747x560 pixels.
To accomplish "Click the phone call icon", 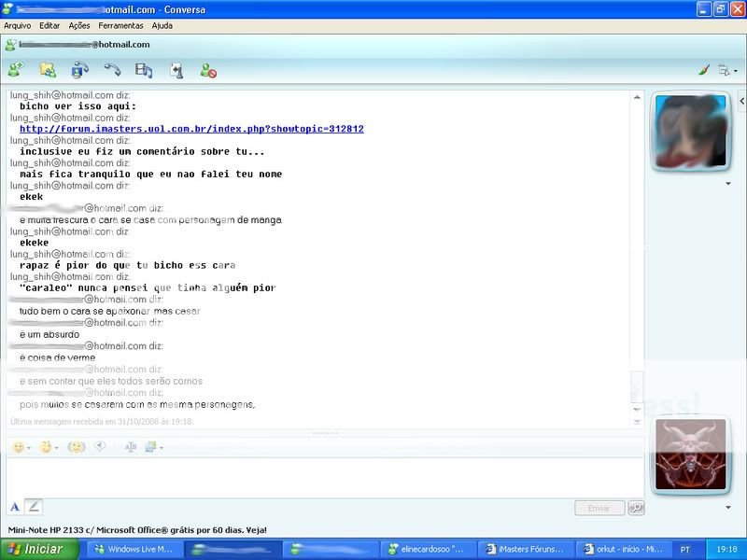I will coord(112,69).
